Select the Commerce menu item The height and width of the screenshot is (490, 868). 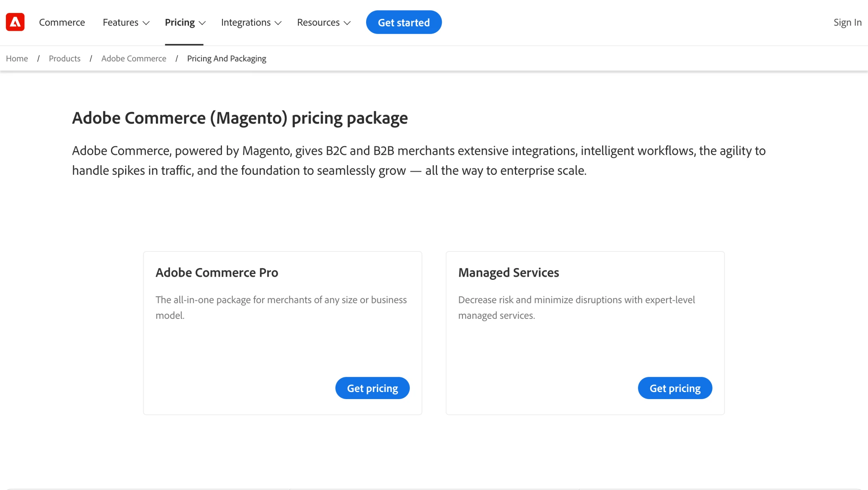61,22
